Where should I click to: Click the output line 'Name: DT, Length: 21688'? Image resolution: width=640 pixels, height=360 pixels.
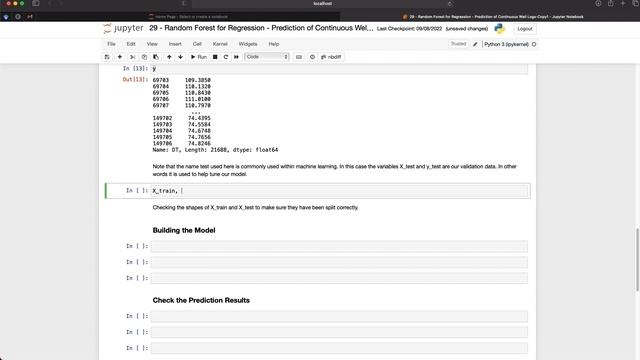215,150
